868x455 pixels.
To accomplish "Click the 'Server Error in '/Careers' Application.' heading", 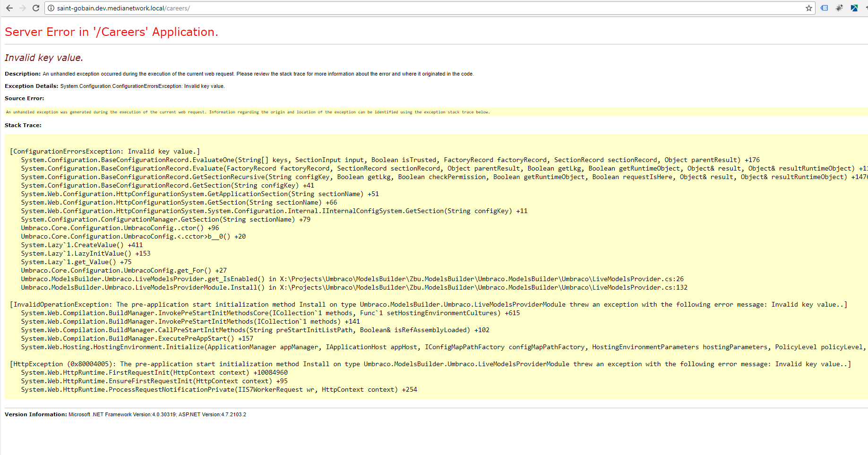I will [x=112, y=32].
